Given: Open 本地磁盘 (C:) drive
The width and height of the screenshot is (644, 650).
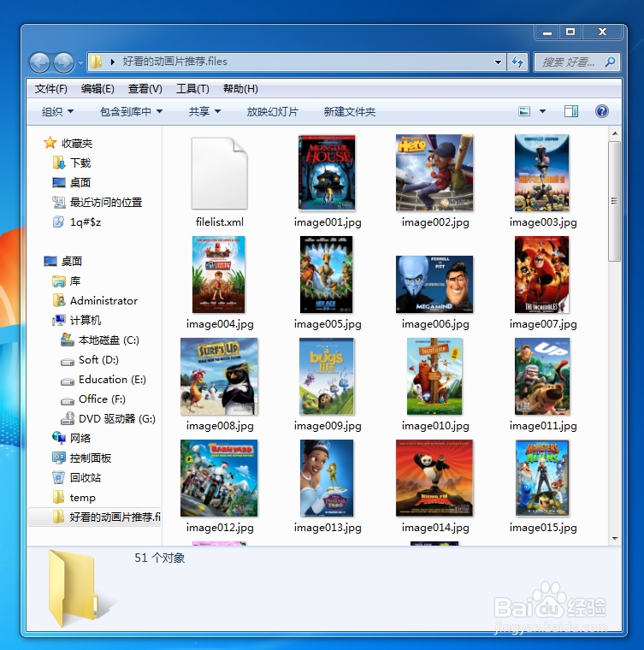Looking at the screenshot, I should click(100, 340).
